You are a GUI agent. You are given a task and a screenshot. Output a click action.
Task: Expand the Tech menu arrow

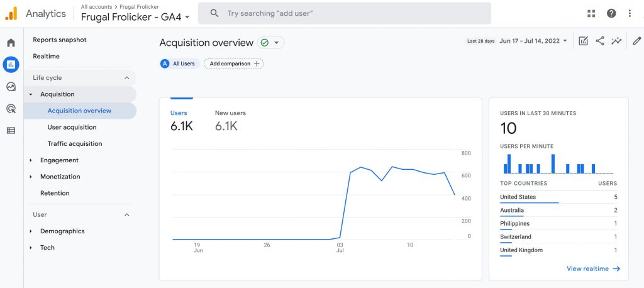click(31, 248)
